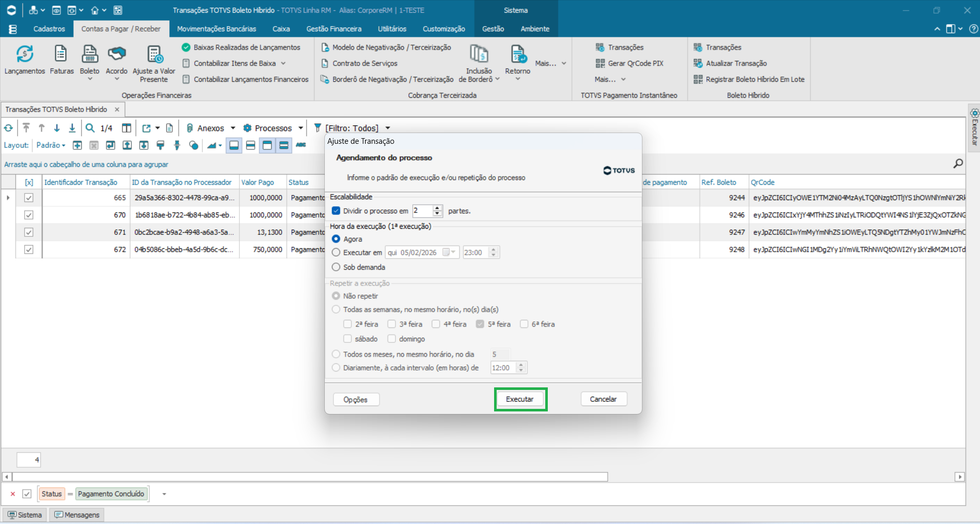The width and height of the screenshot is (980, 524).
Task: Go to the first record
Action: [x=26, y=128]
